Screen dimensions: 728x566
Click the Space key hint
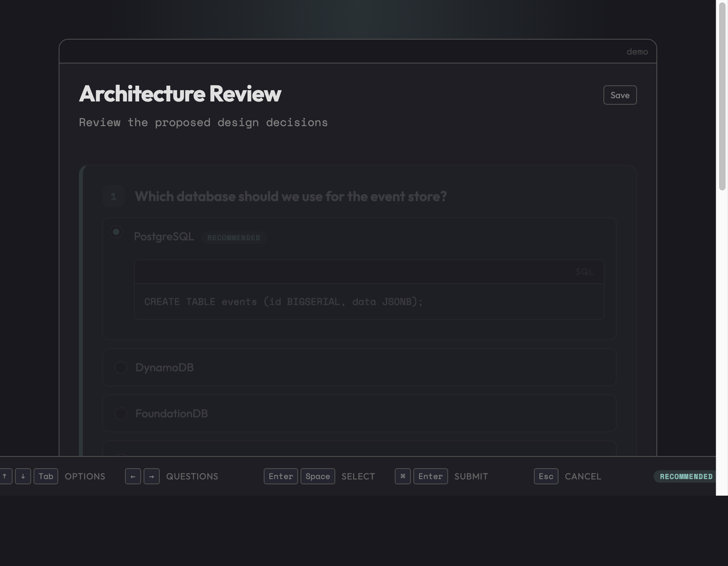317,476
